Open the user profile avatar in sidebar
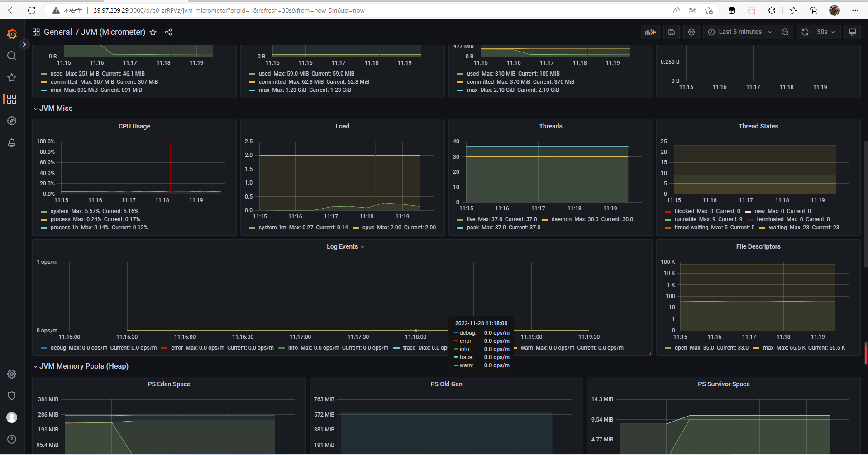 pos(12,417)
